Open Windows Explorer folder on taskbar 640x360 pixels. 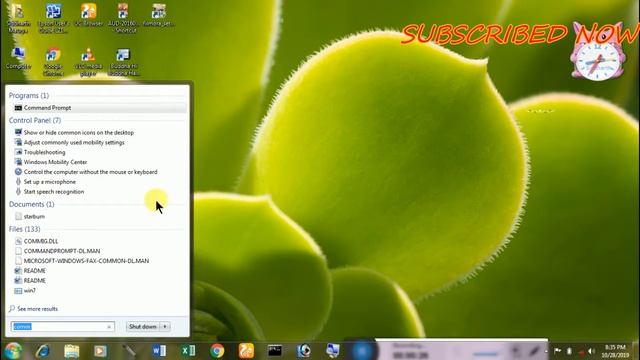71,351
